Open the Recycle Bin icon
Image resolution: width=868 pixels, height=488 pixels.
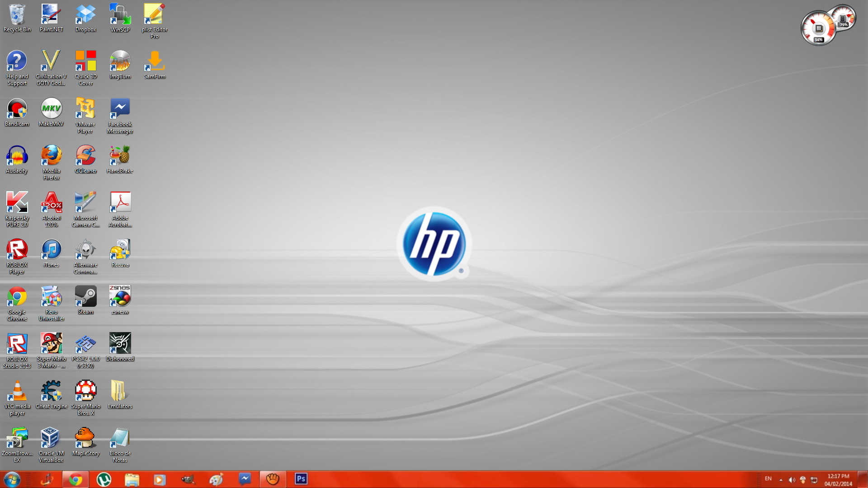pyautogui.click(x=17, y=19)
